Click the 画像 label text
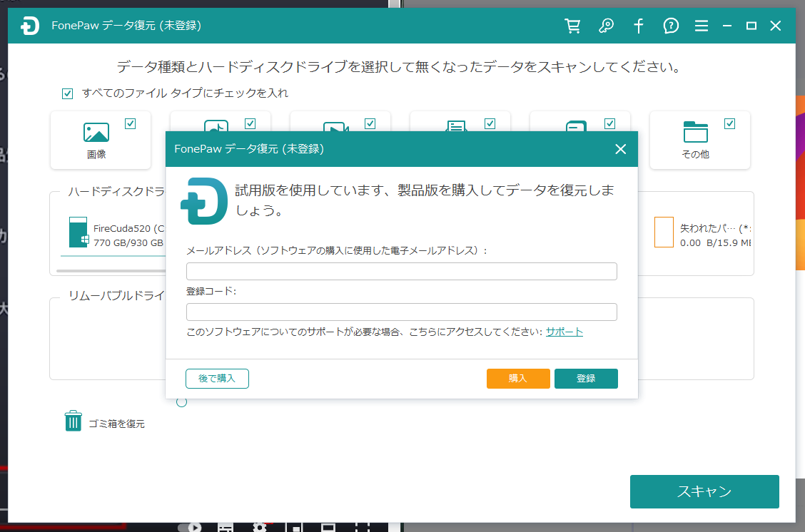This screenshot has width=805, height=532. [96, 155]
